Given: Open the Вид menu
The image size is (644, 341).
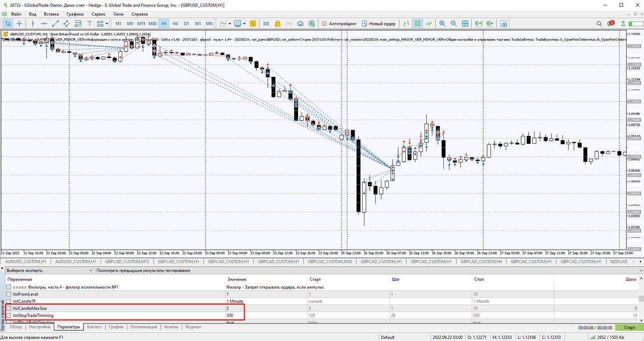Looking at the screenshot, I should (33, 14).
